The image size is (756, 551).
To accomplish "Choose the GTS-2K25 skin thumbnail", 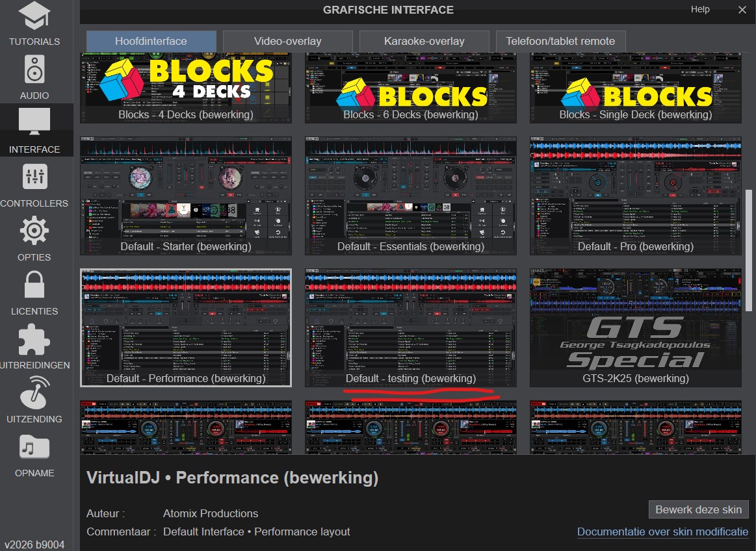I will pyautogui.click(x=635, y=327).
